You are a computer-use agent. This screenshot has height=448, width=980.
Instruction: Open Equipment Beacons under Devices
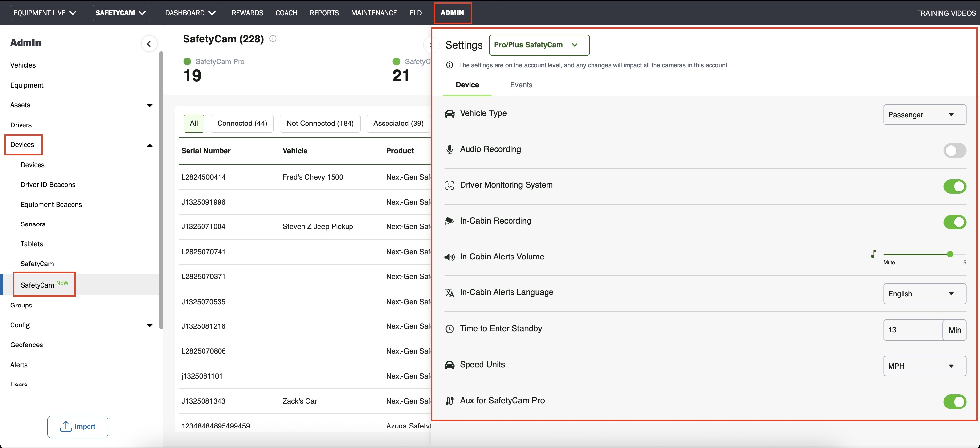tap(51, 205)
